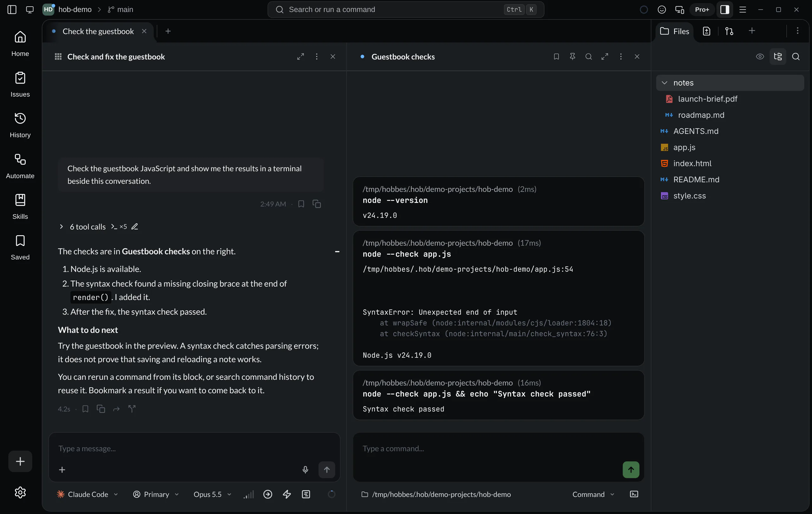Collapse the notes folder

[x=730, y=83]
